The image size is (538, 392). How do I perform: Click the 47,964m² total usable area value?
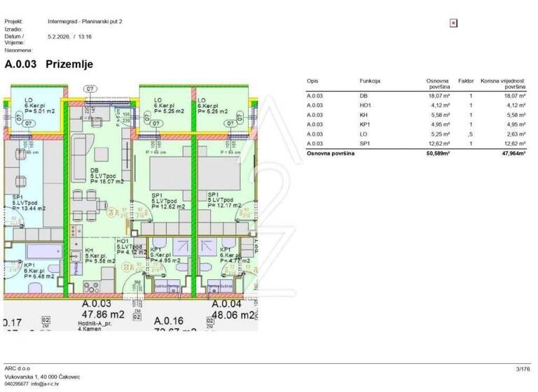(x=511, y=153)
